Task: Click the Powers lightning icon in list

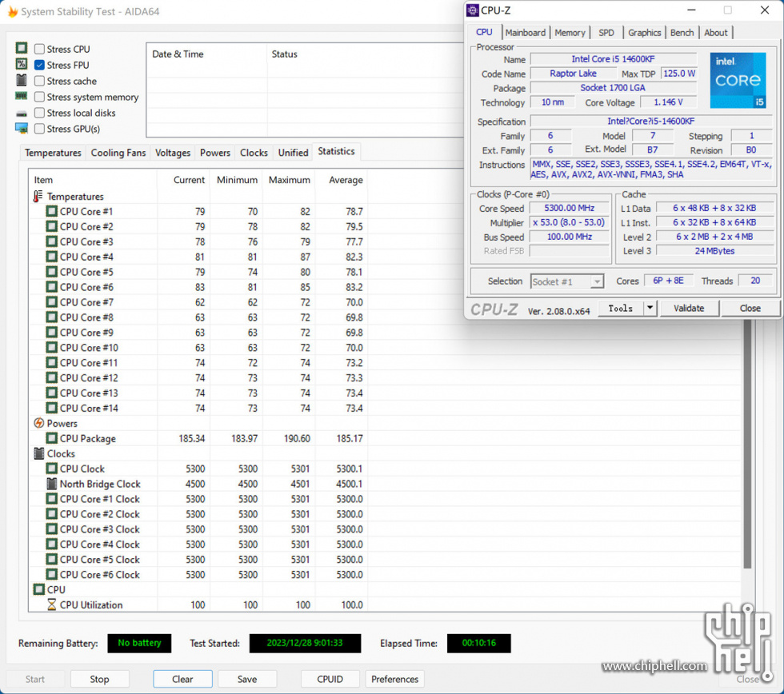Action: [38, 423]
